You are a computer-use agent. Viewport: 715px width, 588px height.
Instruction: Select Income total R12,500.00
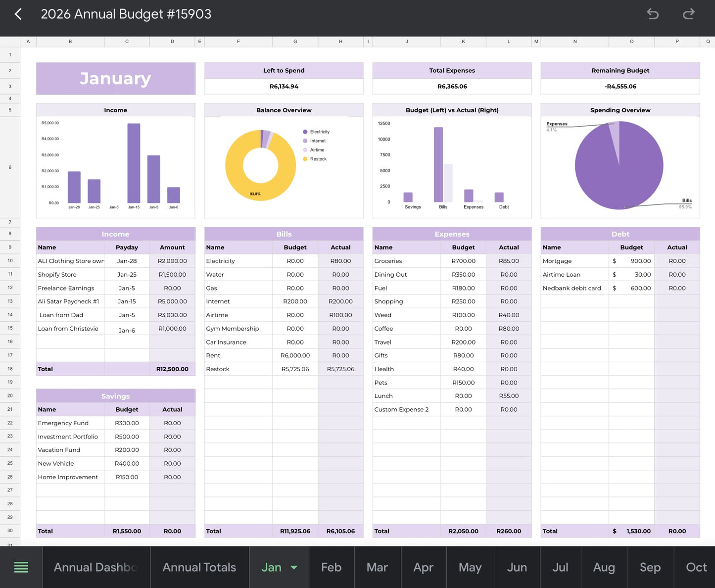pos(172,369)
